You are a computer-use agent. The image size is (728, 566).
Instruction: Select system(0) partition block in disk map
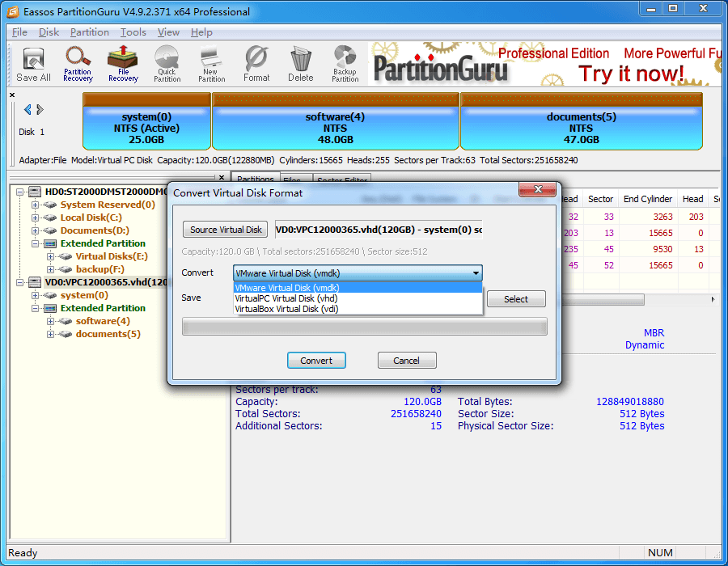pyautogui.click(x=146, y=121)
